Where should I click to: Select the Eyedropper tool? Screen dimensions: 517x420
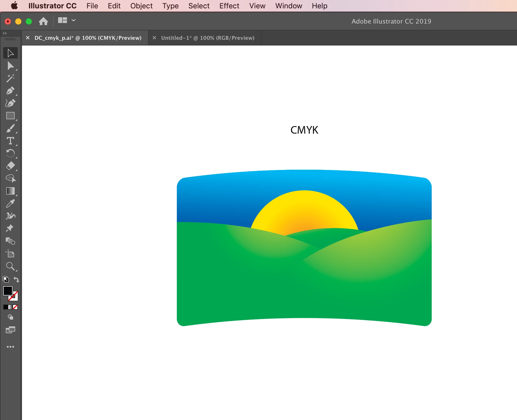(x=10, y=203)
